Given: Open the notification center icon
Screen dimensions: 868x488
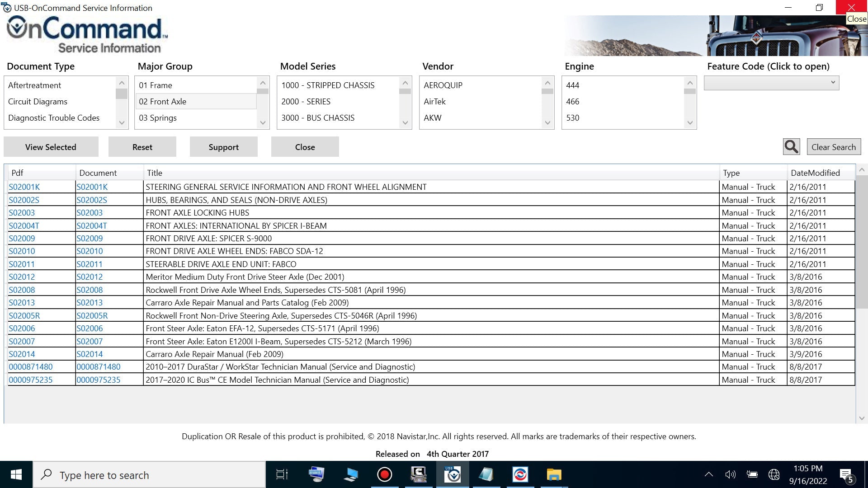Looking at the screenshot, I should coord(846,474).
